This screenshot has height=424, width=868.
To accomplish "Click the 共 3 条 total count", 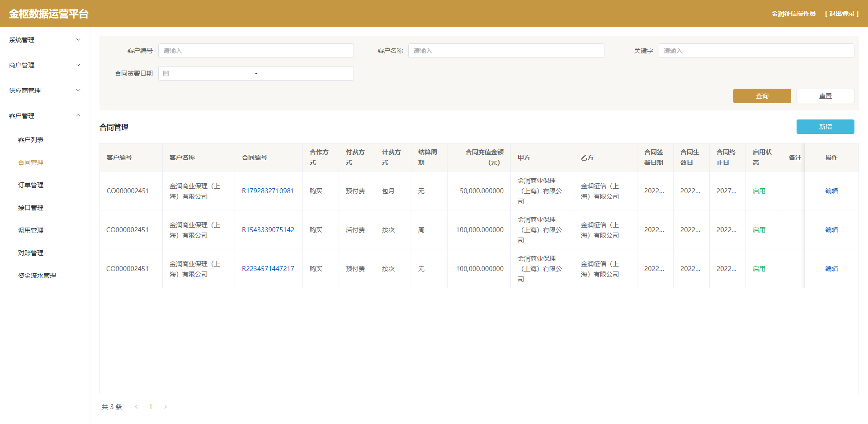I will 112,407.
